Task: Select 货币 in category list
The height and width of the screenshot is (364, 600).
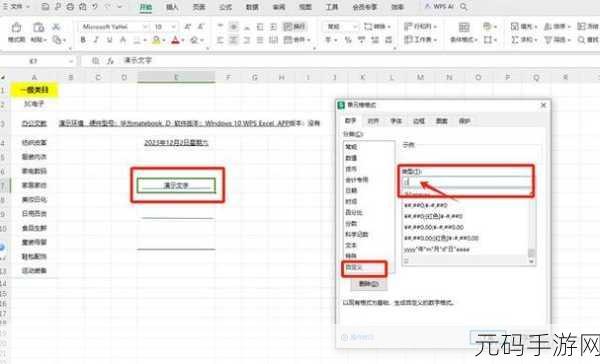Action: click(x=351, y=169)
